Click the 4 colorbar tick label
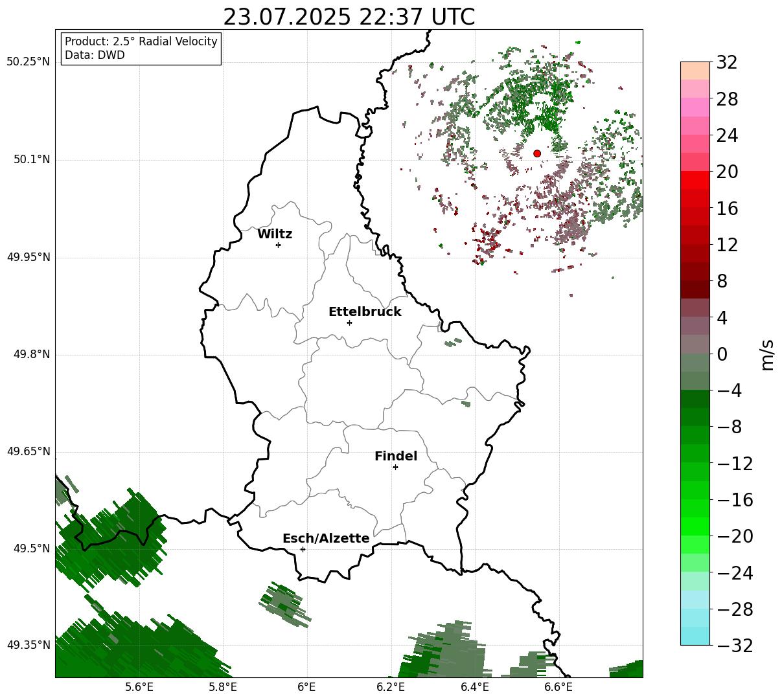 [722, 318]
